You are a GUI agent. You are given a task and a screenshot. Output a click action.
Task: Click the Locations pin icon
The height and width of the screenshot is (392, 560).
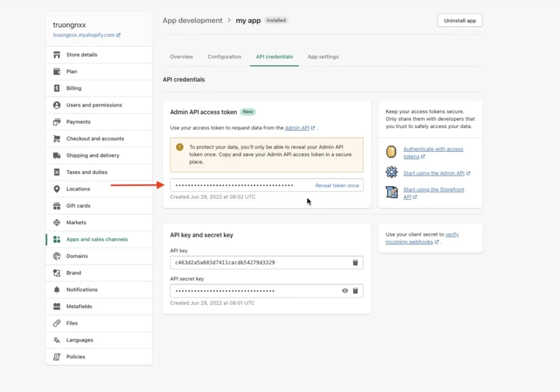(x=57, y=189)
